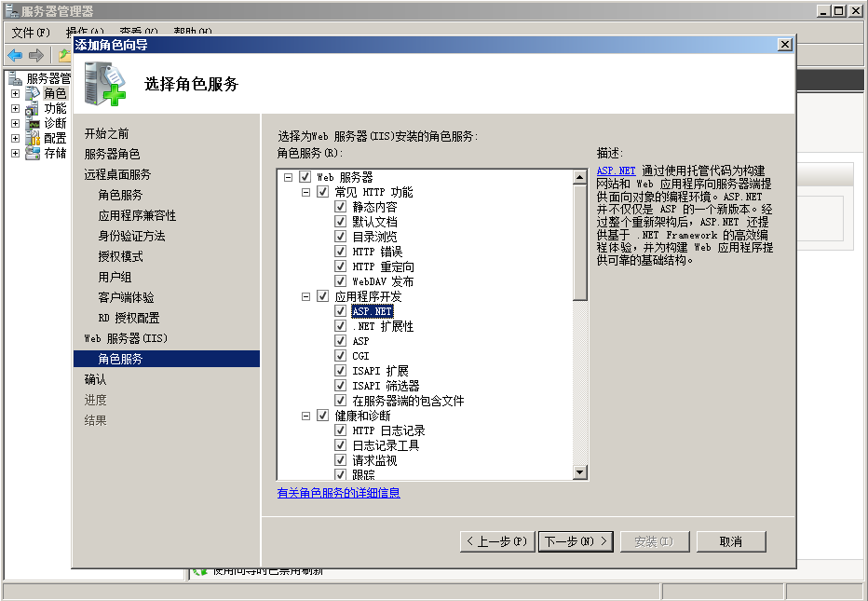Viewport: 868px width, 601px height.
Task: Toggle the WebDAV 发布 checkbox
Action: [x=341, y=281]
